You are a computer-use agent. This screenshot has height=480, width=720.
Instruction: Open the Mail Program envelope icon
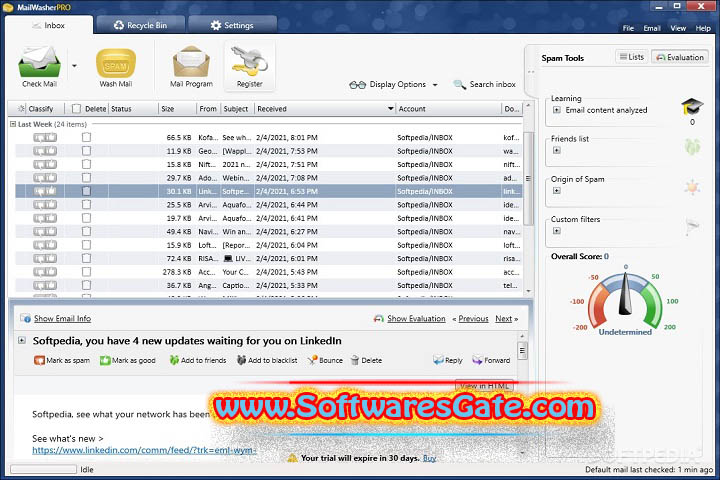[191, 62]
